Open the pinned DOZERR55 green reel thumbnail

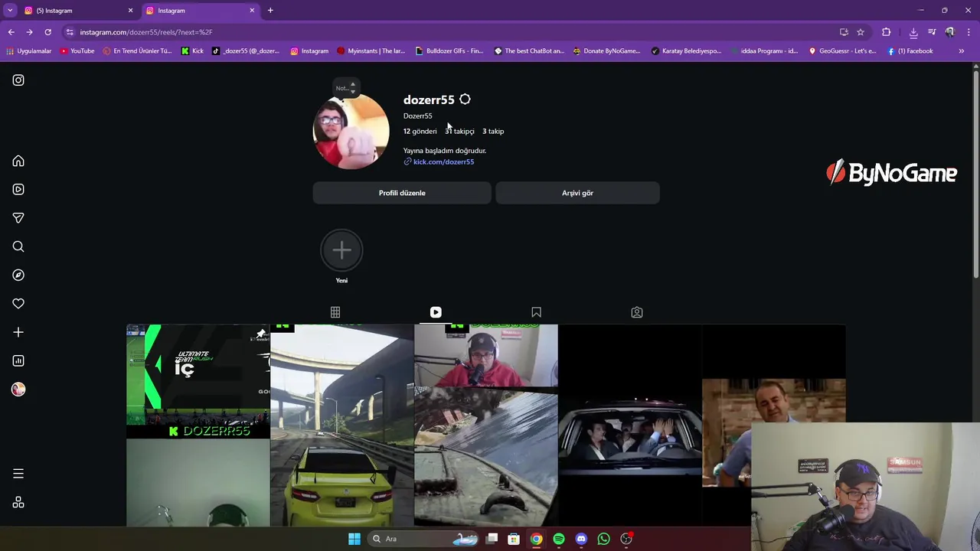[x=198, y=425]
